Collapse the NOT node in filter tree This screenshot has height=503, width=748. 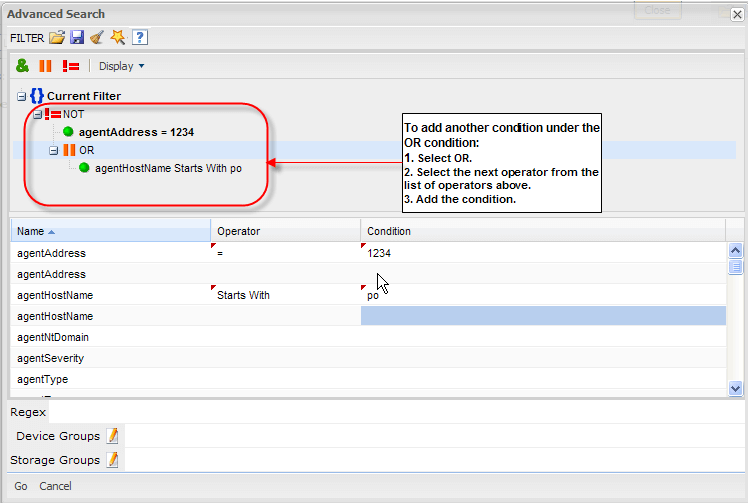[37, 114]
